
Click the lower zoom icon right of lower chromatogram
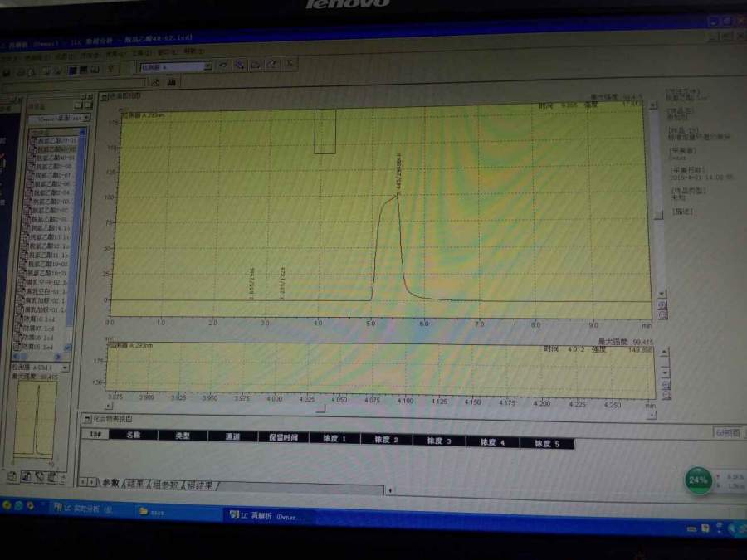point(666,394)
